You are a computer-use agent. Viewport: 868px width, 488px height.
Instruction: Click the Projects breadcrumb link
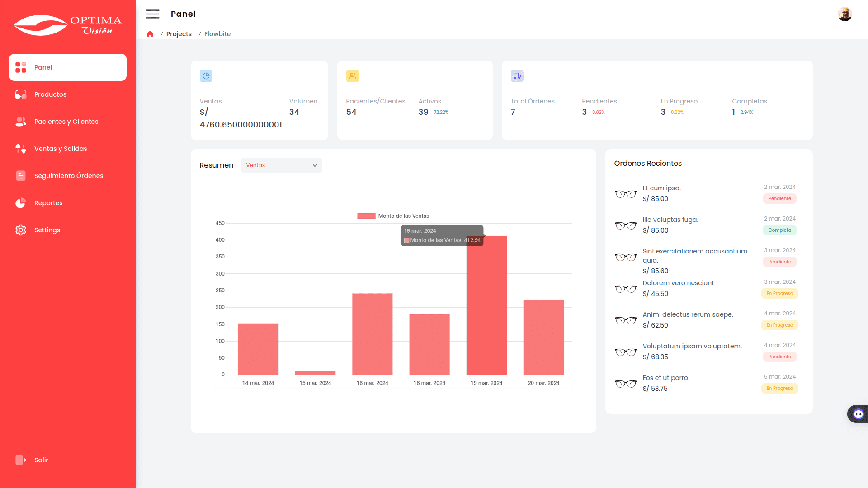179,34
